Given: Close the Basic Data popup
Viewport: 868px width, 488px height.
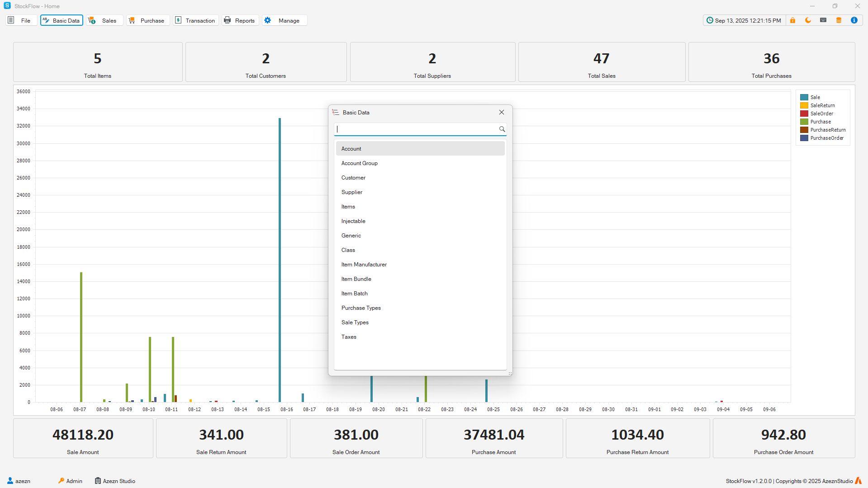Looking at the screenshot, I should click(501, 113).
